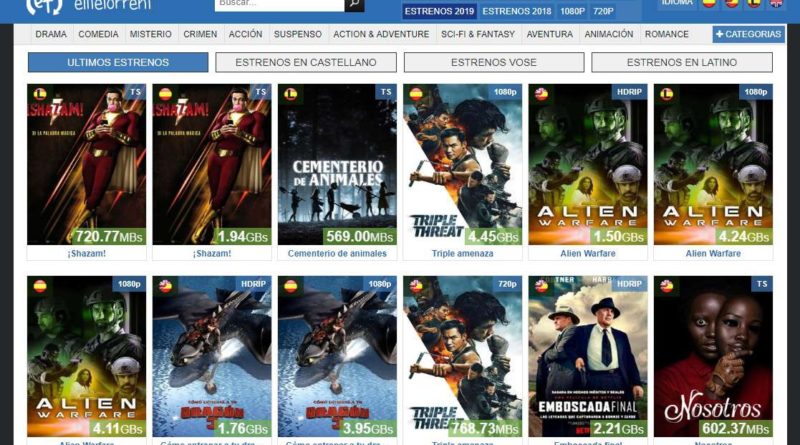Open the Drama genre menu item
Screen dimensions: 800x445
tap(51, 34)
